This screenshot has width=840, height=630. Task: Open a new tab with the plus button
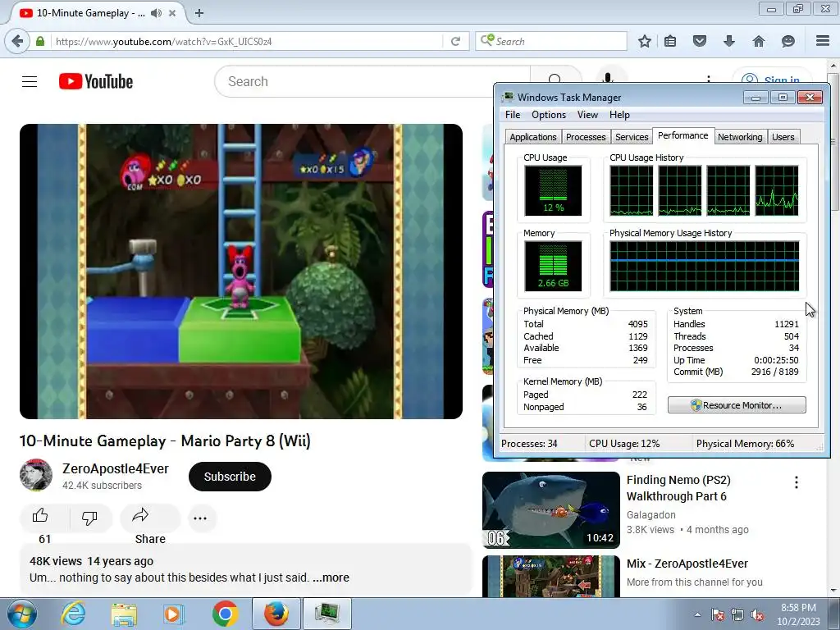click(199, 13)
